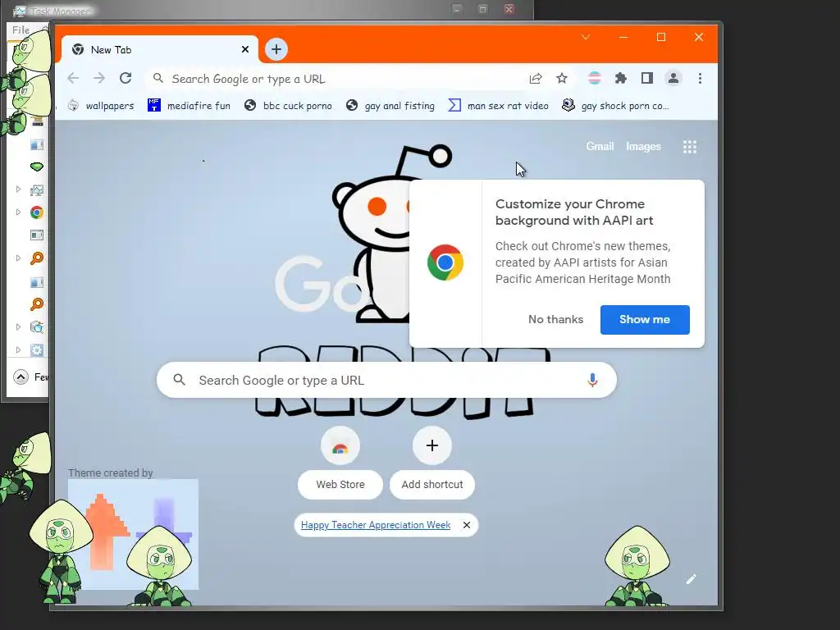Select the New Tab tab
The image size is (840, 630).
[x=160, y=49]
